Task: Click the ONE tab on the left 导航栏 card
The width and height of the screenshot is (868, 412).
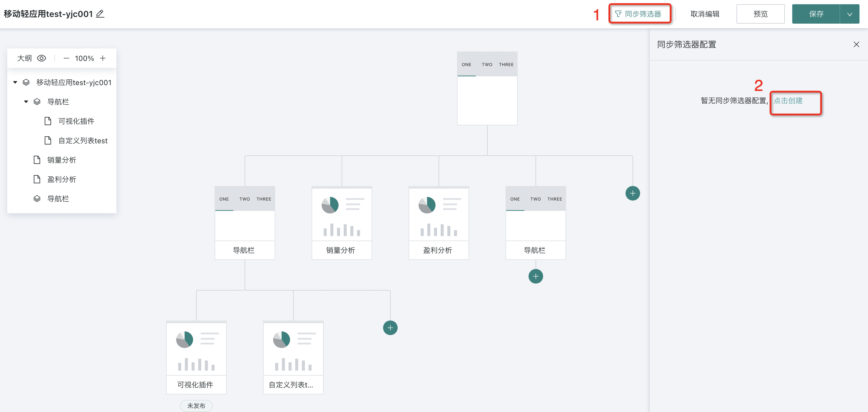Action: coord(224,199)
